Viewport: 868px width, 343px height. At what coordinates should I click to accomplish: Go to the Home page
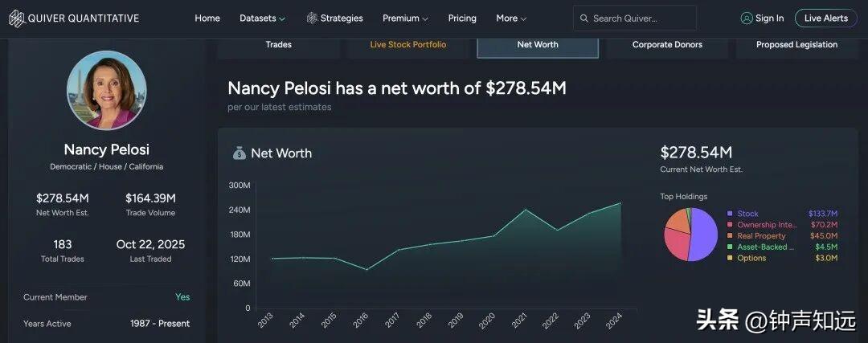[x=207, y=18]
